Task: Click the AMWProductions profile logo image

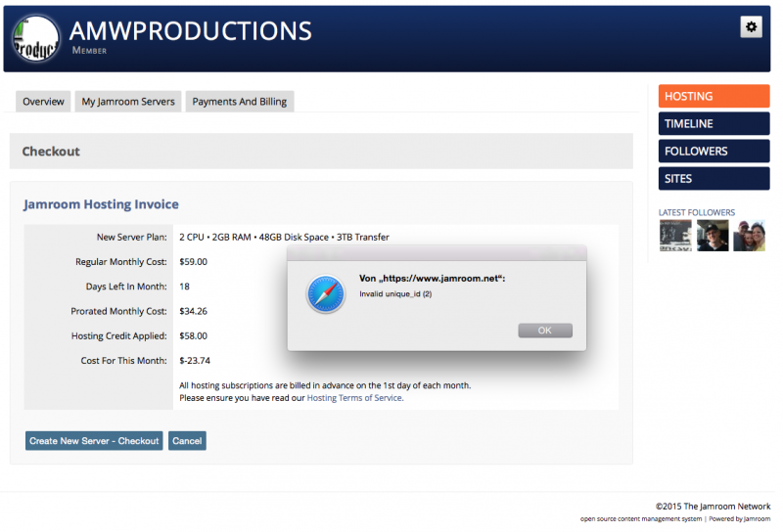Action: (x=35, y=38)
